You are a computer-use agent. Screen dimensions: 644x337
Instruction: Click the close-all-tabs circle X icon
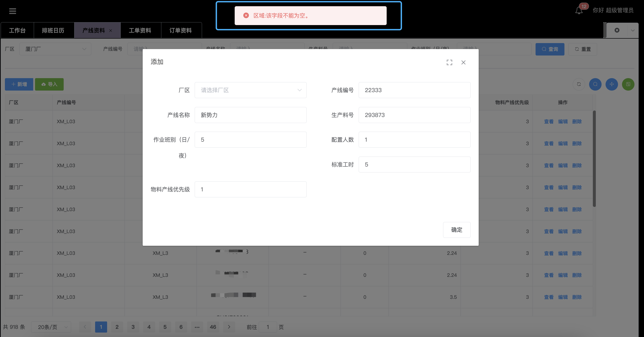[x=617, y=30]
